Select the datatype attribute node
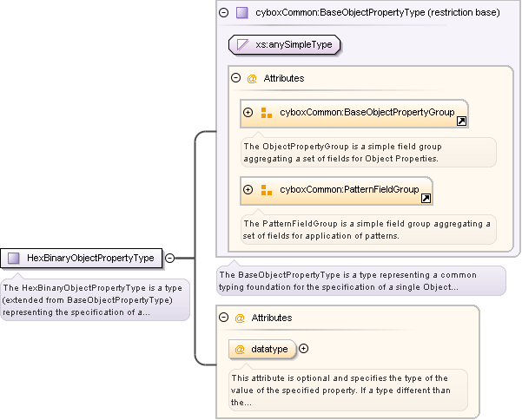The height and width of the screenshot is (420, 522). 263,349
